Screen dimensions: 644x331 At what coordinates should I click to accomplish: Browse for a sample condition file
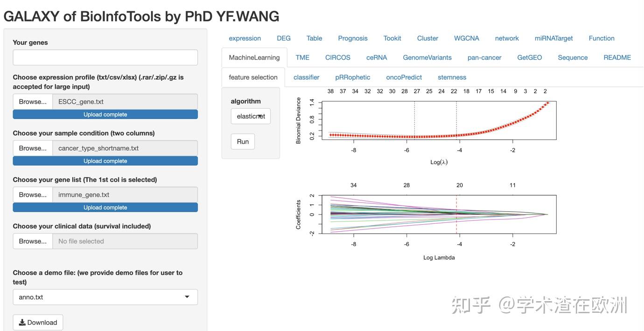[33, 148]
